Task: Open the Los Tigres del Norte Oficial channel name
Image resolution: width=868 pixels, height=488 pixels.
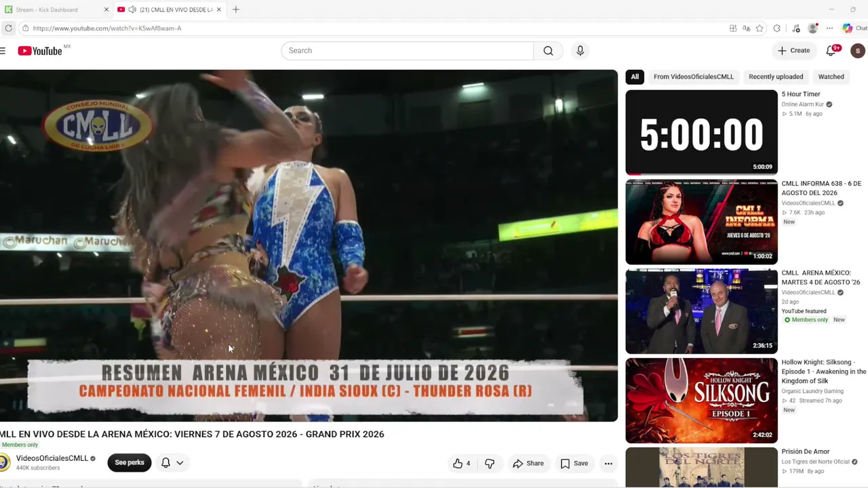Action: [x=816, y=462]
